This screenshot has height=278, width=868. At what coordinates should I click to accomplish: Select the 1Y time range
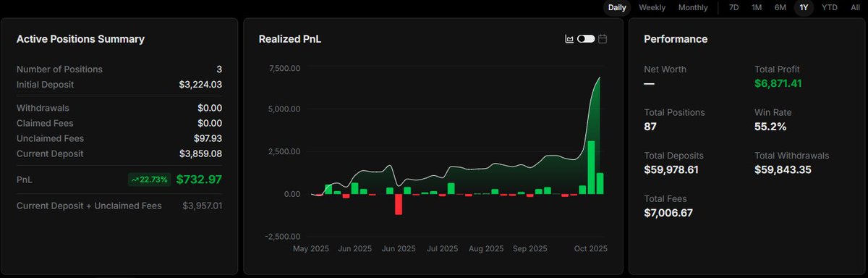pyautogui.click(x=804, y=7)
